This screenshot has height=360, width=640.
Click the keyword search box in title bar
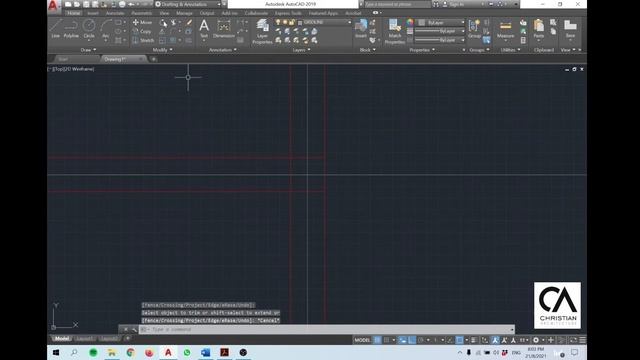(x=397, y=4)
